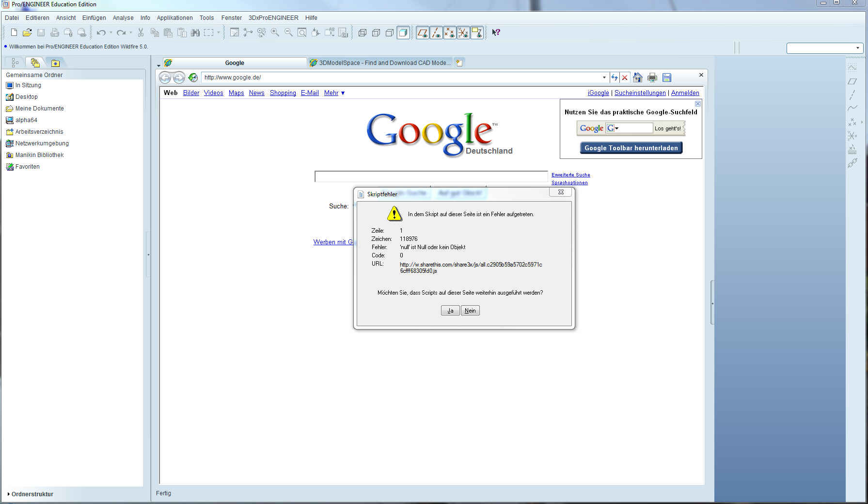Image resolution: width=868 pixels, height=504 pixels.
Task: Toggle datum planes display
Action: point(423,32)
